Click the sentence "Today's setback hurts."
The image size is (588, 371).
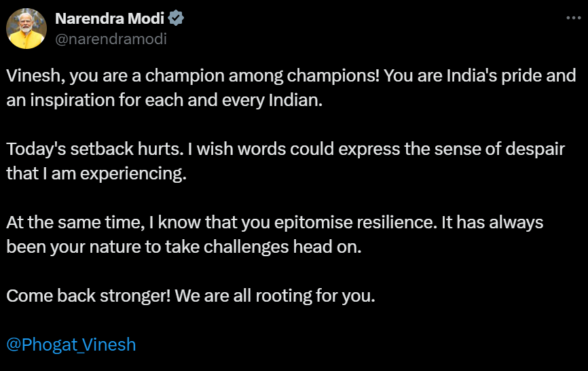(86, 149)
